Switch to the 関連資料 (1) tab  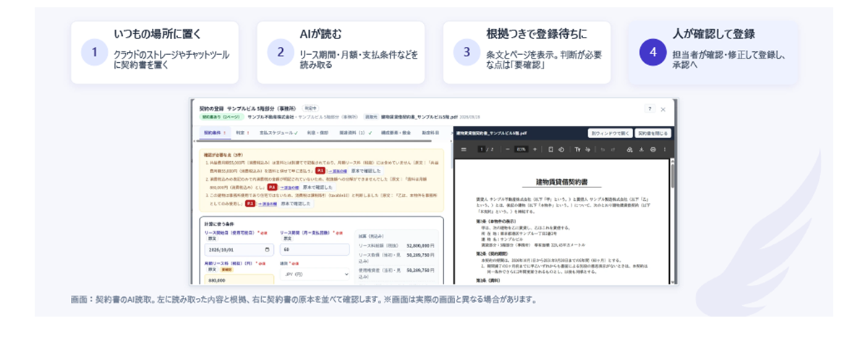(x=355, y=133)
